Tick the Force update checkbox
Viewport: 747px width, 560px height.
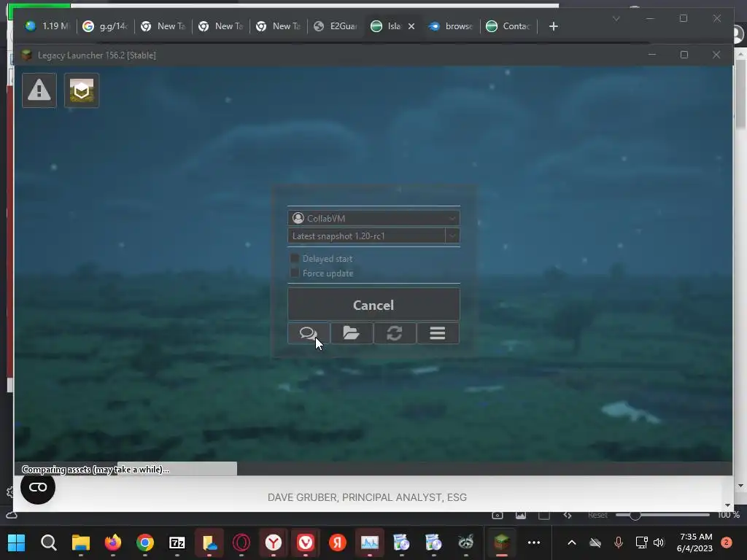point(295,273)
